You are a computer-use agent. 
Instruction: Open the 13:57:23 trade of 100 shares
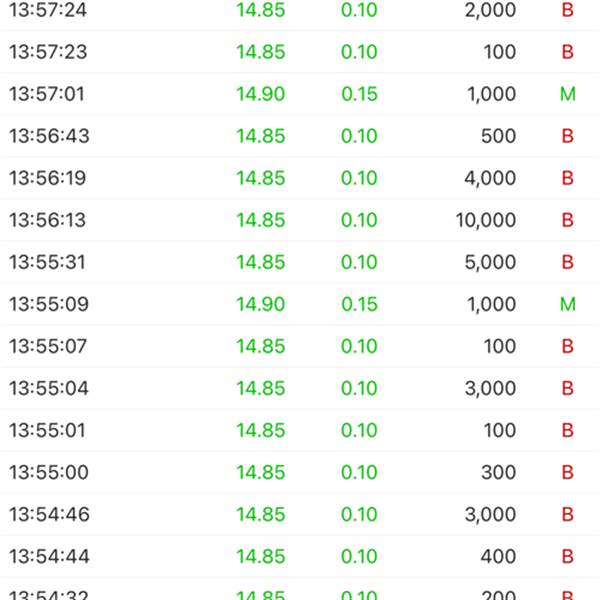pos(300,52)
